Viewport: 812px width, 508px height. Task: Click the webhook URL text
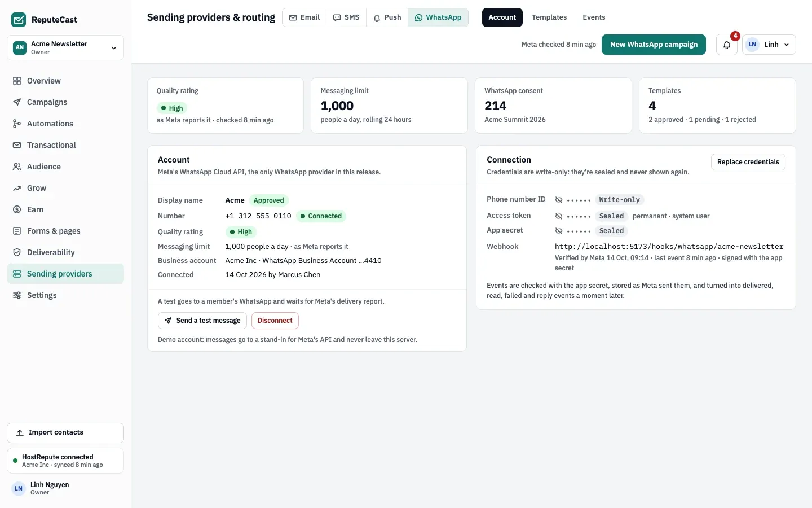coord(669,247)
